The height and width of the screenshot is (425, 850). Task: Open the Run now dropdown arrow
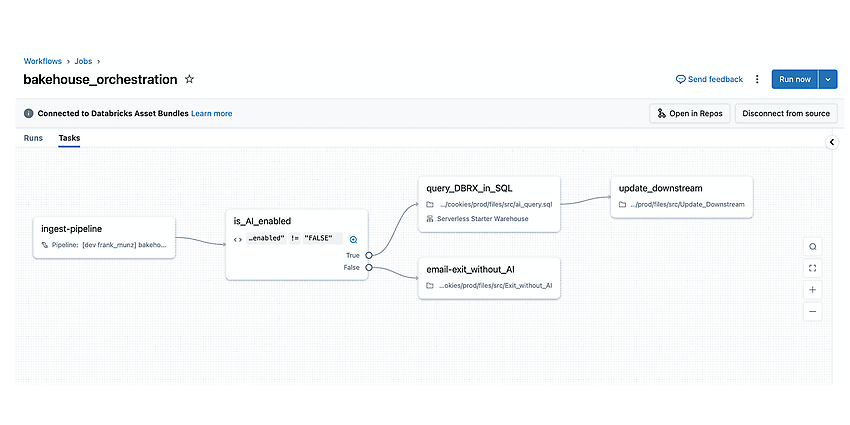pyautogui.click(x=828, y=79)
